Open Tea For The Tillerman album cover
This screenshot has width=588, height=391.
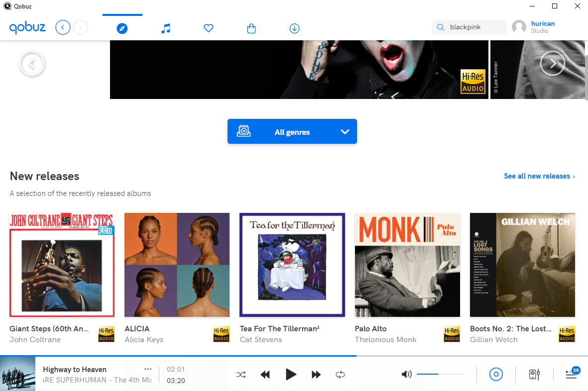pyautogui.click(x=292, y=265)
